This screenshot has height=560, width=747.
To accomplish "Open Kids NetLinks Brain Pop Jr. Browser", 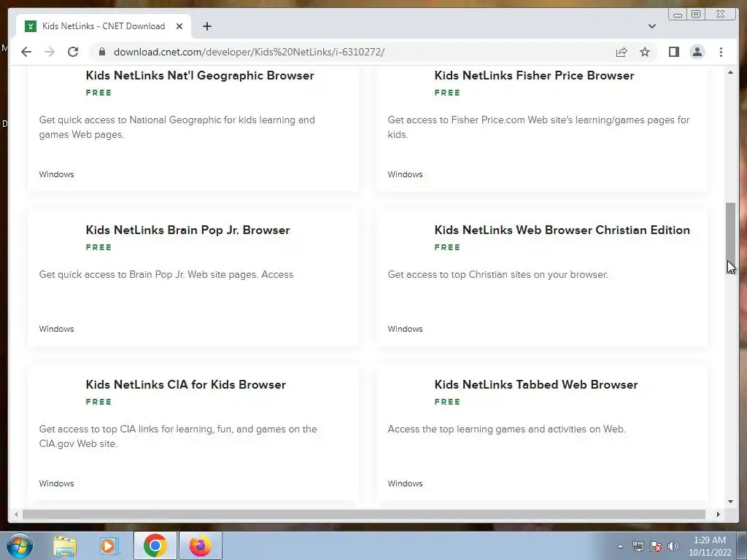I will click(187, 230).
